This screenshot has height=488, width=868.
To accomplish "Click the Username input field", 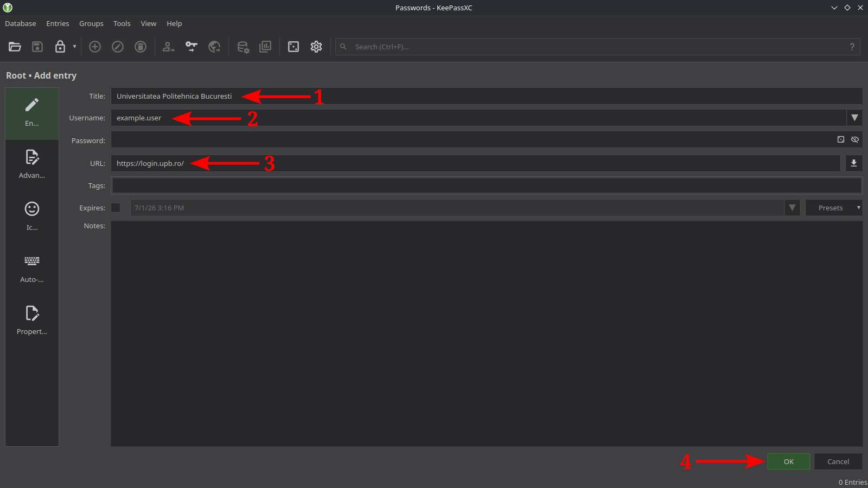I will (x=478, y=118).
